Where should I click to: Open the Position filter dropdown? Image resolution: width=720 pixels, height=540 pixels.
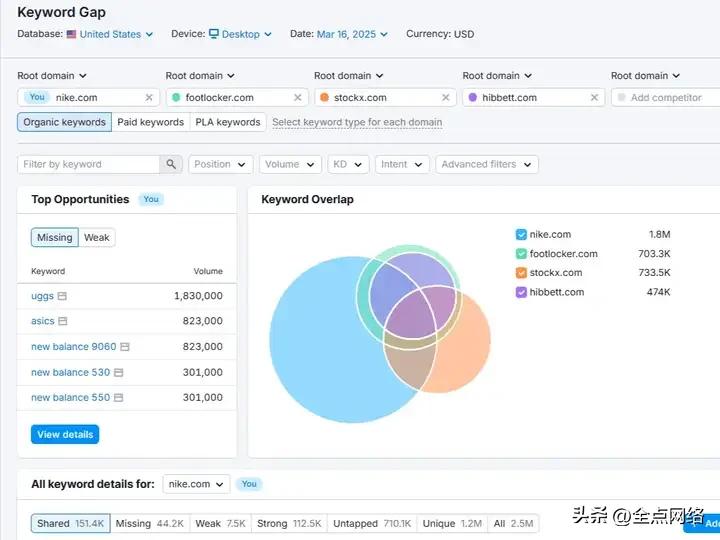point(220,164)
